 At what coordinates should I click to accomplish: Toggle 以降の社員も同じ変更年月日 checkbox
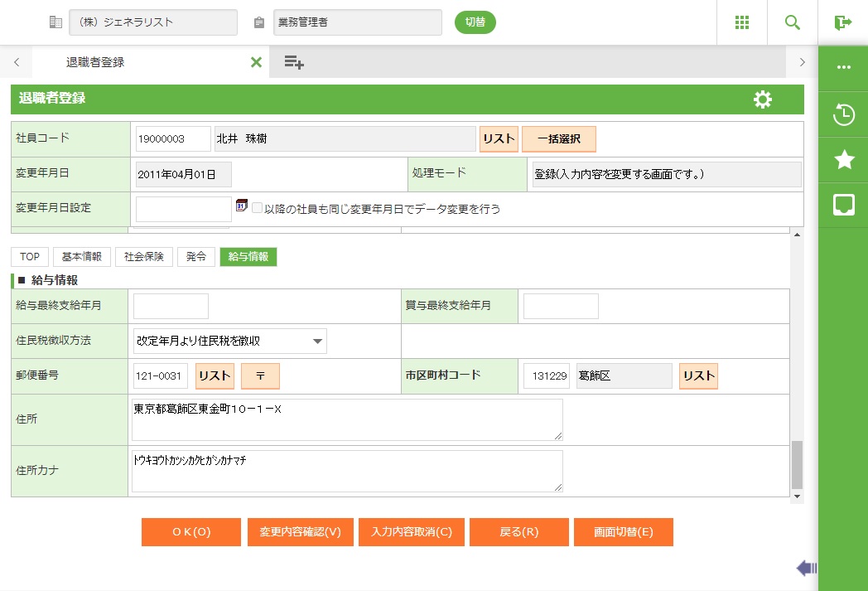(x=257, y=209)
